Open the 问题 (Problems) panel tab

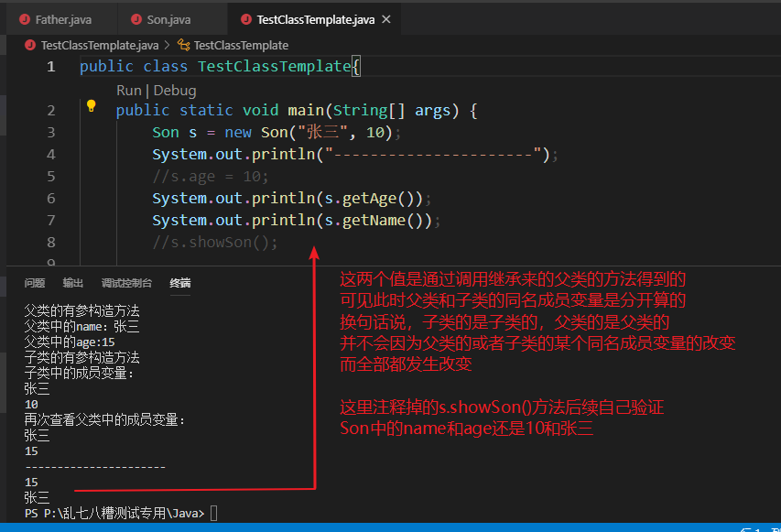tap(35, 283)
